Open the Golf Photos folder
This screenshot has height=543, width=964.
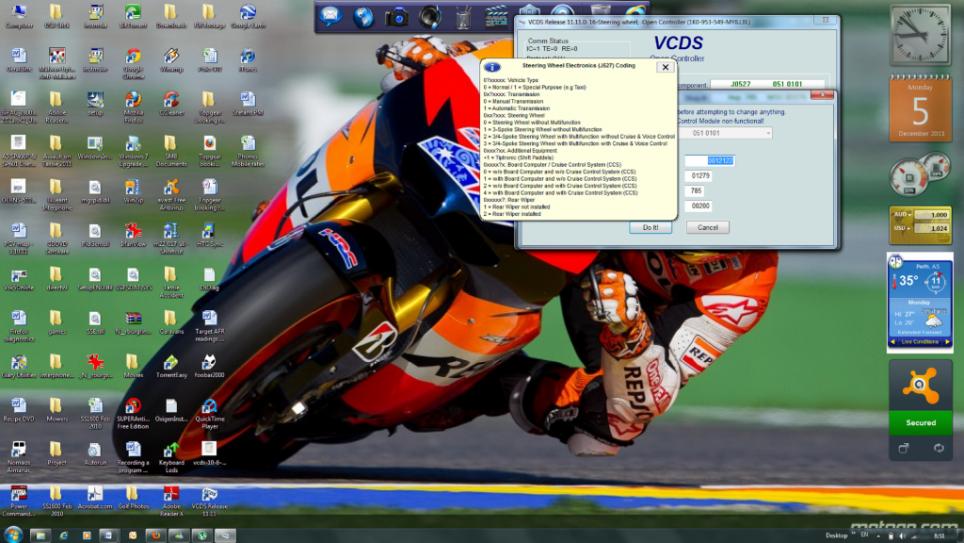click(x=133, y=497)
